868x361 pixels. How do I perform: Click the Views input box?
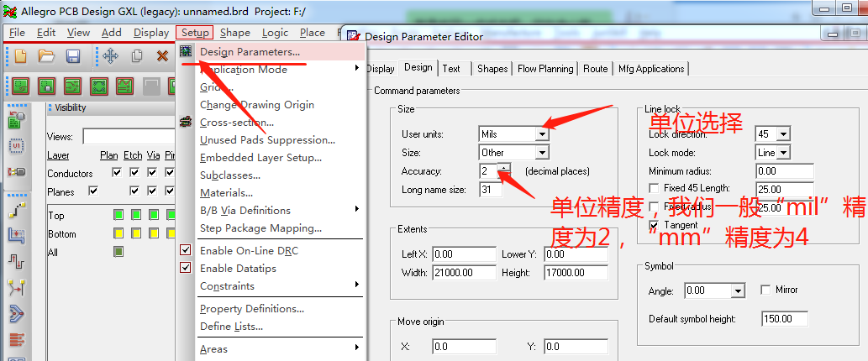pos(129,137)
